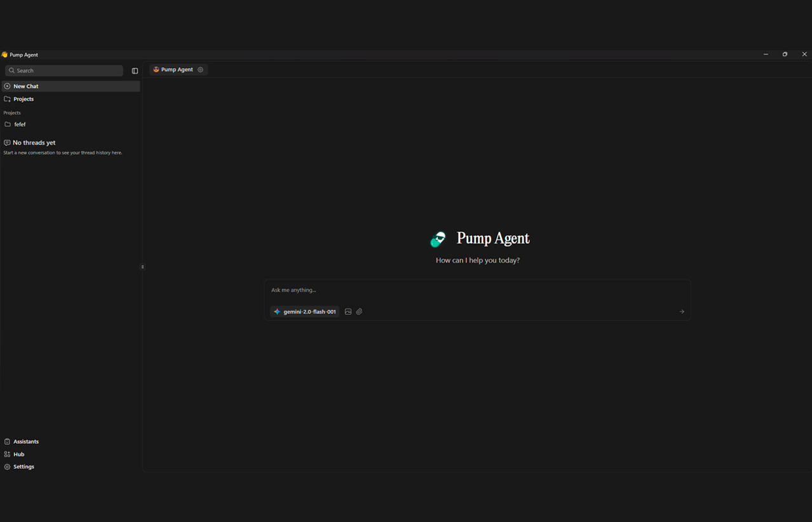
Task: Click the gear icon on the Pump Agent tab
Action: click(200, 69)
